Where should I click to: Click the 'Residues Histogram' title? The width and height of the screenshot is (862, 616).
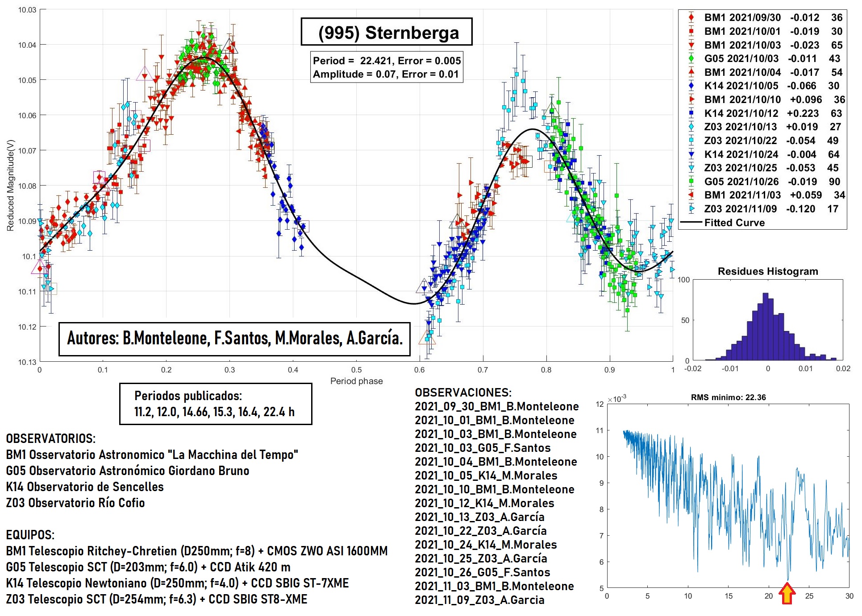(x=767, y=271)
